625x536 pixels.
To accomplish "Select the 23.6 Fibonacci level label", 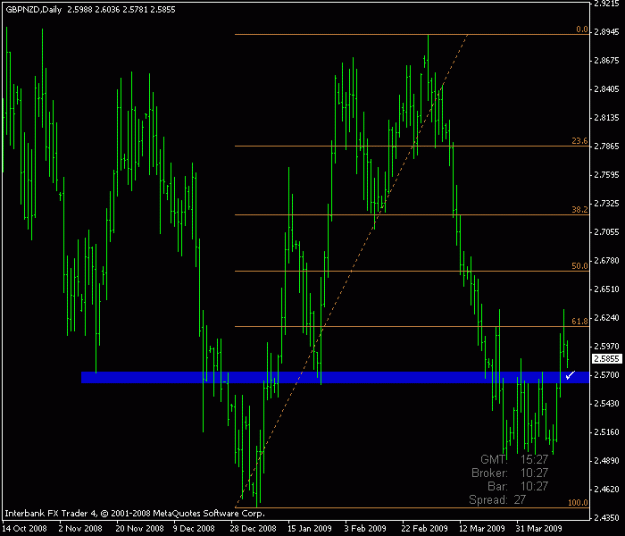I will tap(580, 141).
